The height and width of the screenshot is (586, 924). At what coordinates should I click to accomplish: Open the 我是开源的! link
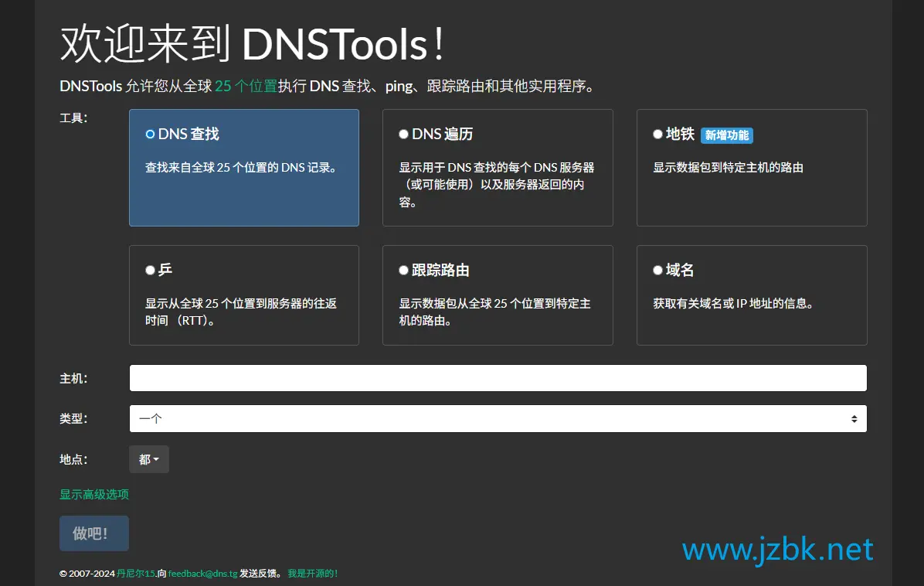pyautogui.click(x=312, y=574)
